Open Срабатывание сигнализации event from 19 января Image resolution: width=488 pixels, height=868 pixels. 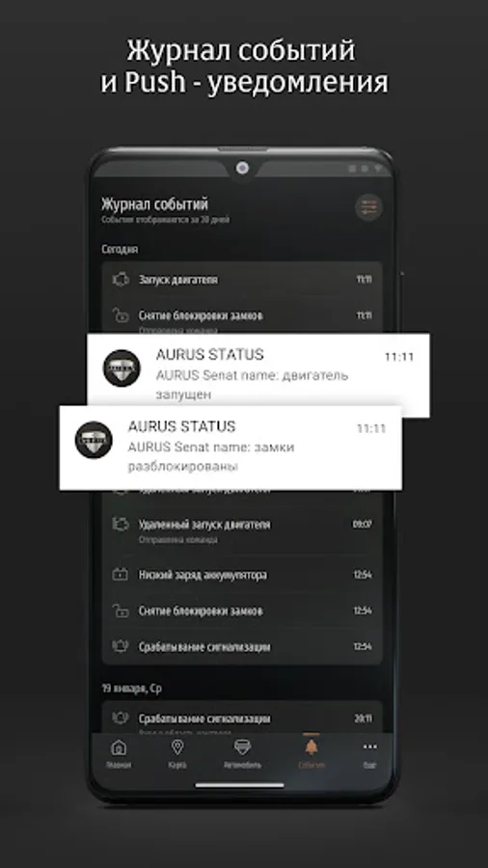(x=242, y=719)
